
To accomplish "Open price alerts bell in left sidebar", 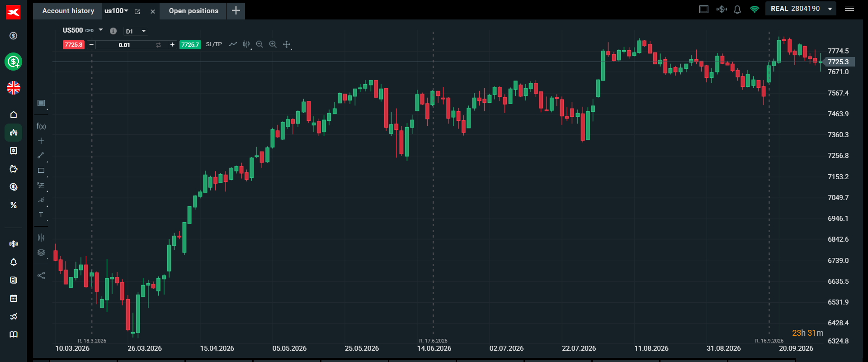I will coord(14,262).
